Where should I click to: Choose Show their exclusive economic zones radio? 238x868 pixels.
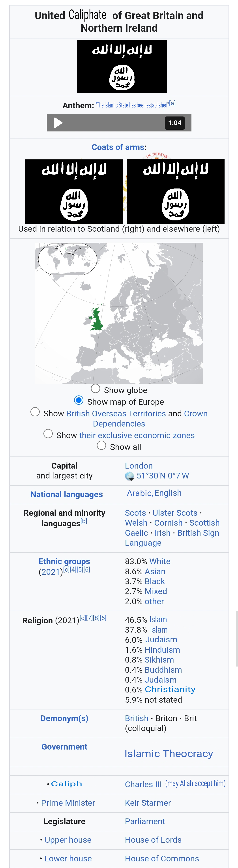(48, 434)
